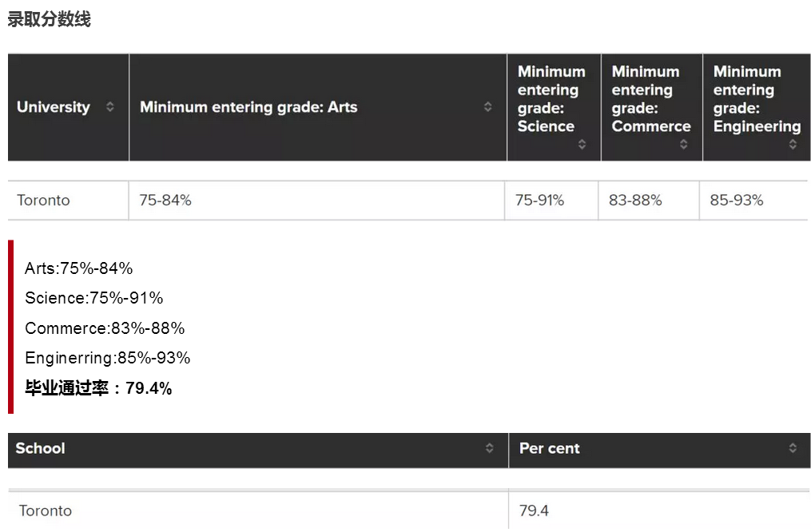Select the 'University' column header text
This screenshot has width=811, height=532.
[x=54, y=107]
